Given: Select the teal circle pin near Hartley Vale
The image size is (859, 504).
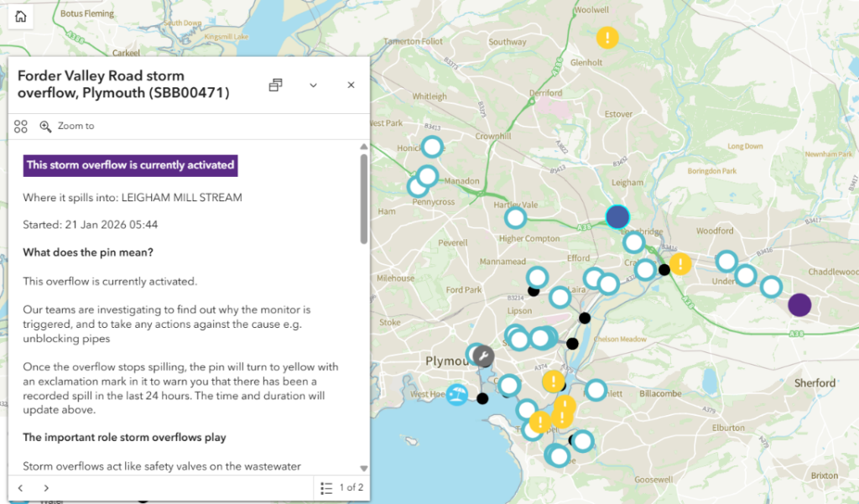Looking at the screenshot, I should tap(515, 219).
